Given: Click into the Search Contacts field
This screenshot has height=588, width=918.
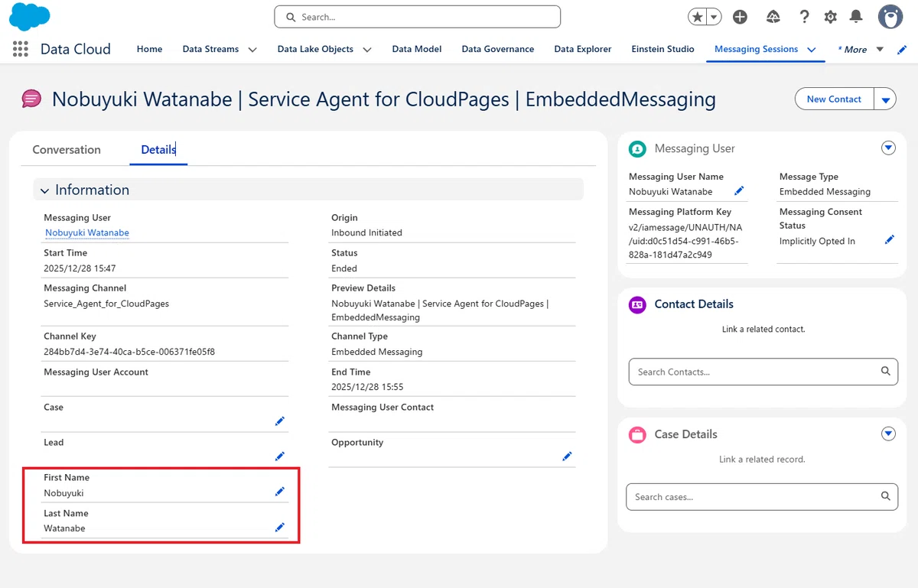Looking at the screenshot, I should (x=763, y=372).
